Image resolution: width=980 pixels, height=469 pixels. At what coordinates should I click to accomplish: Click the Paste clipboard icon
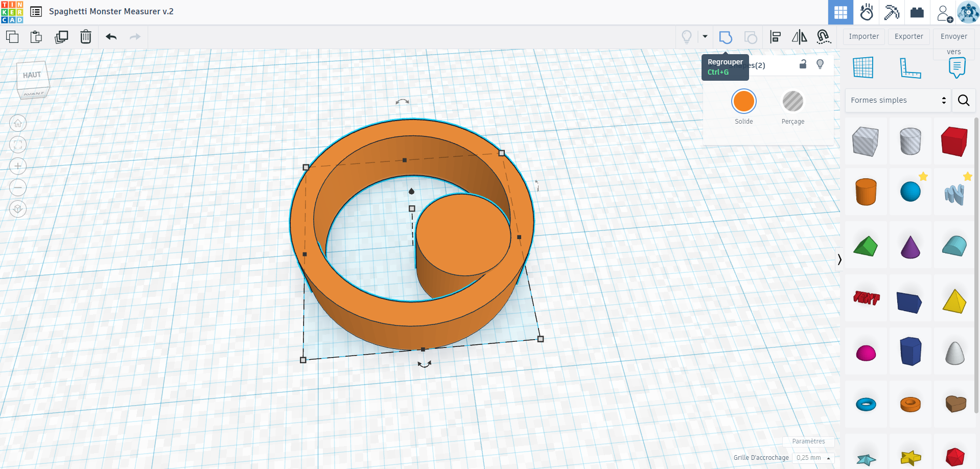click(36, 37)
